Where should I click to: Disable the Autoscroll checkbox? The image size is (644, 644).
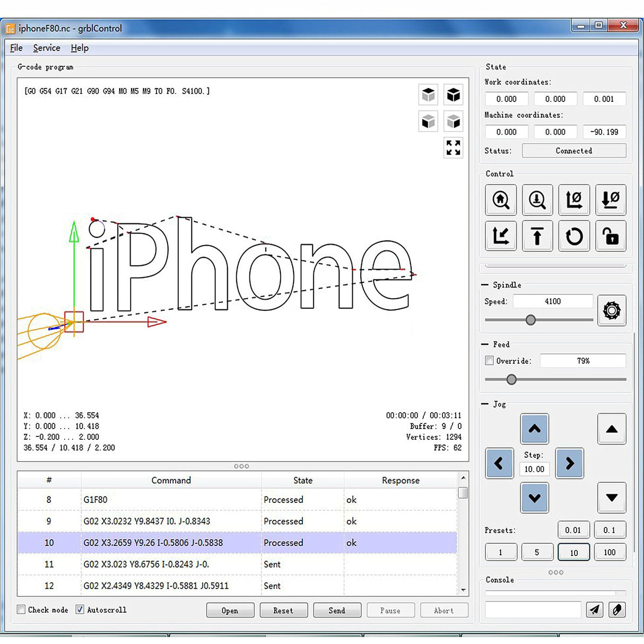(80, 610)
